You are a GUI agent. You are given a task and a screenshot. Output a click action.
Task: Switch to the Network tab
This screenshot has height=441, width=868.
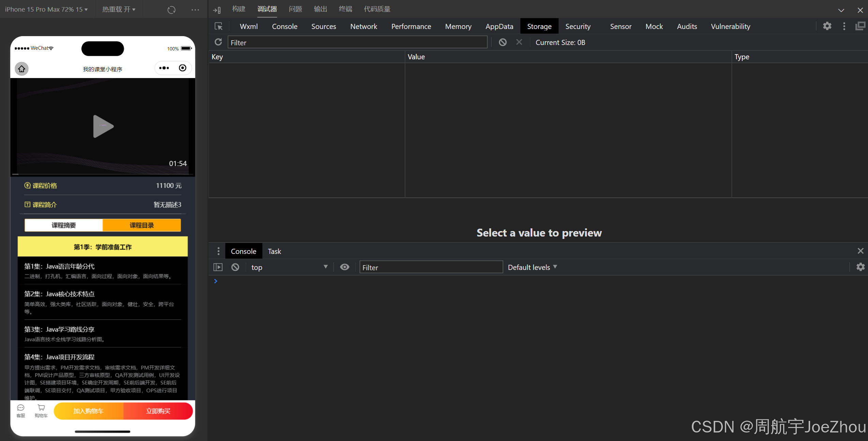click(x=363, y=26)
